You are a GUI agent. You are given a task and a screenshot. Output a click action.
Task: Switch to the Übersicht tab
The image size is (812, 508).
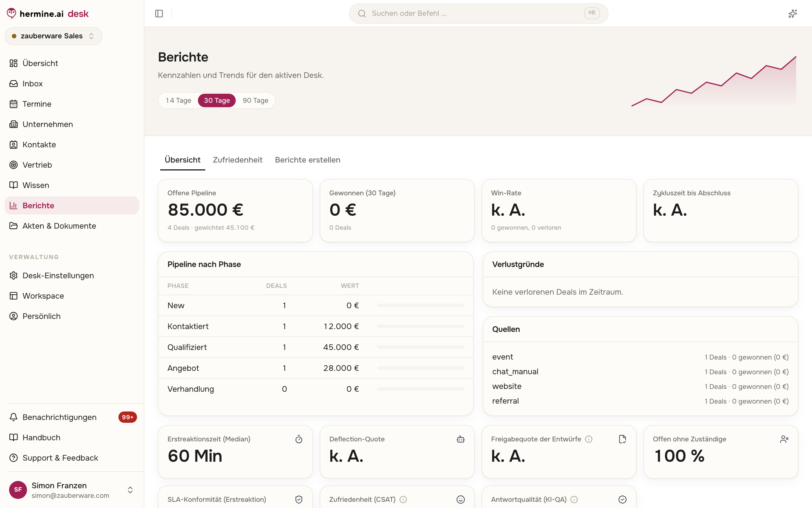click(x=182, y=160)
